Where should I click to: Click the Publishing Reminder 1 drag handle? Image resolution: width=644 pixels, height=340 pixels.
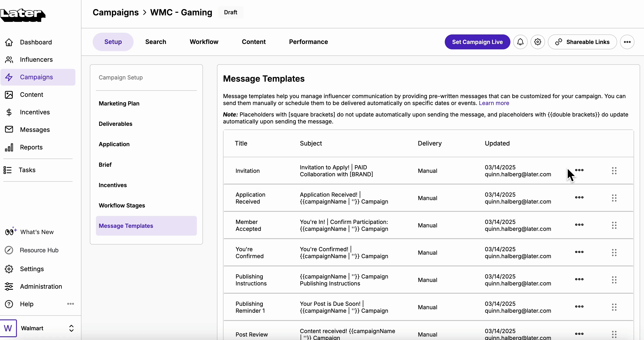(x=614, y=307)
